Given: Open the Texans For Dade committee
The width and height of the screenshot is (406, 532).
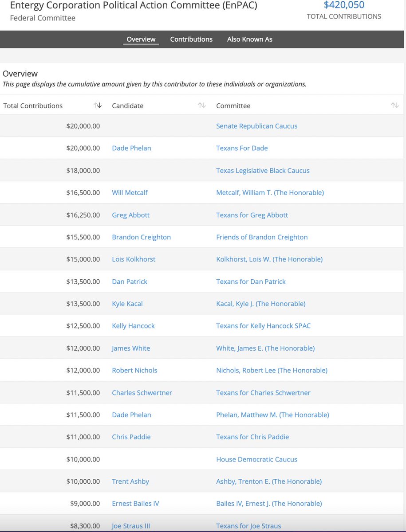Looking at the screenshot, I should tap(242, 148).
